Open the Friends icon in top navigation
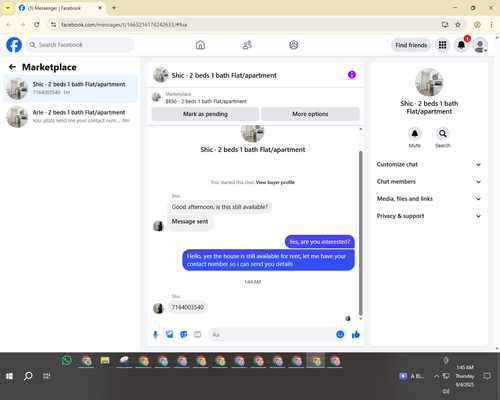 [x=247, y=45]
